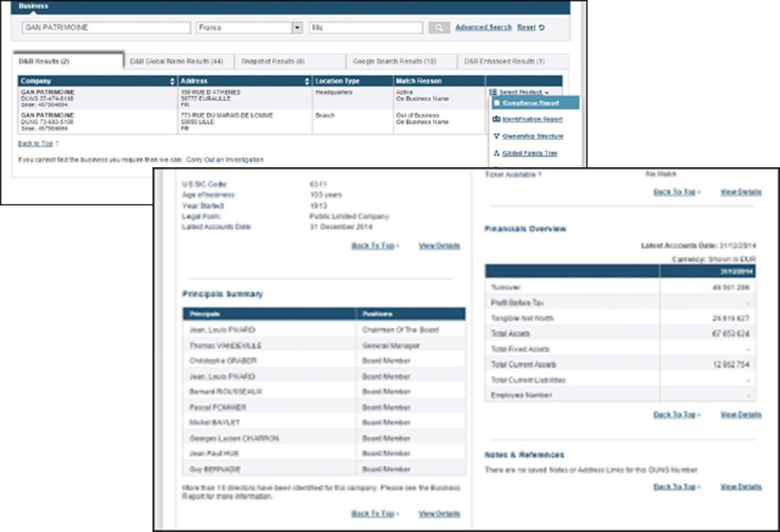Click Back To Top above Financials Overview
This screenshot has width=780, height=532.
click(x=675, y=192)
